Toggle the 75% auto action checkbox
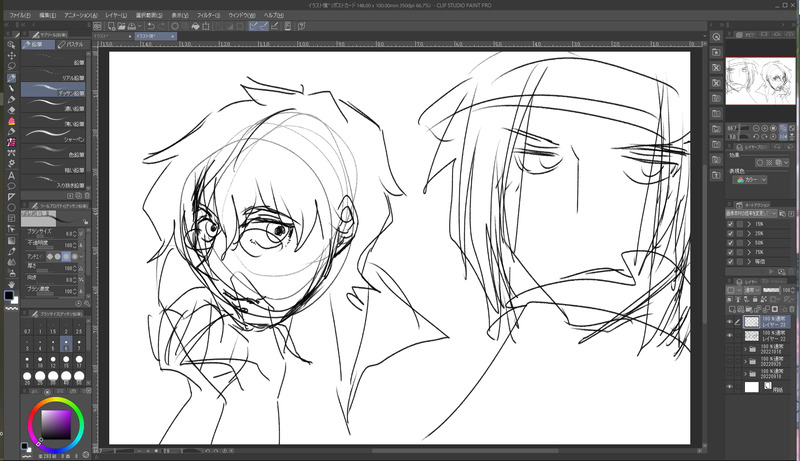Image resolution: width=800 pixels, height=461 pixels. 731,252
